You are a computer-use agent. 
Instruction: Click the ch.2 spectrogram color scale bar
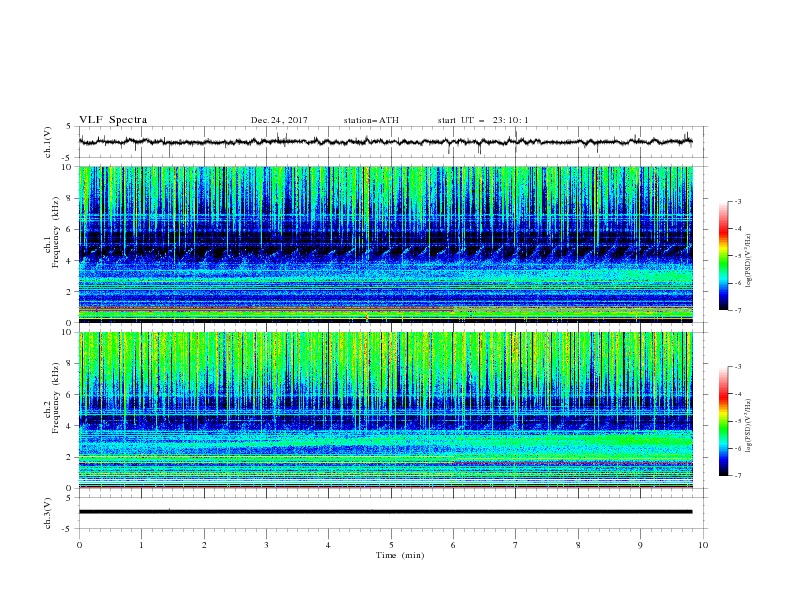(x=723, y=421)
